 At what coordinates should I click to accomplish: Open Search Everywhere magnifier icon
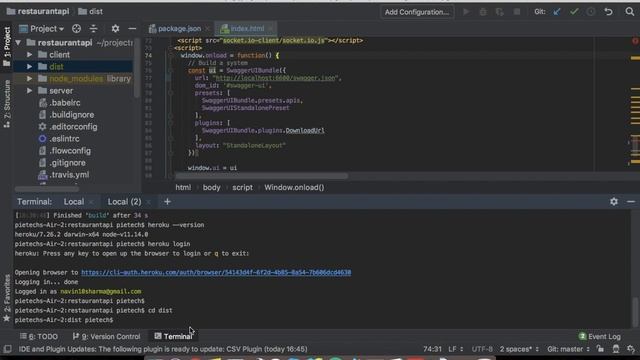[x=630, y=12]
